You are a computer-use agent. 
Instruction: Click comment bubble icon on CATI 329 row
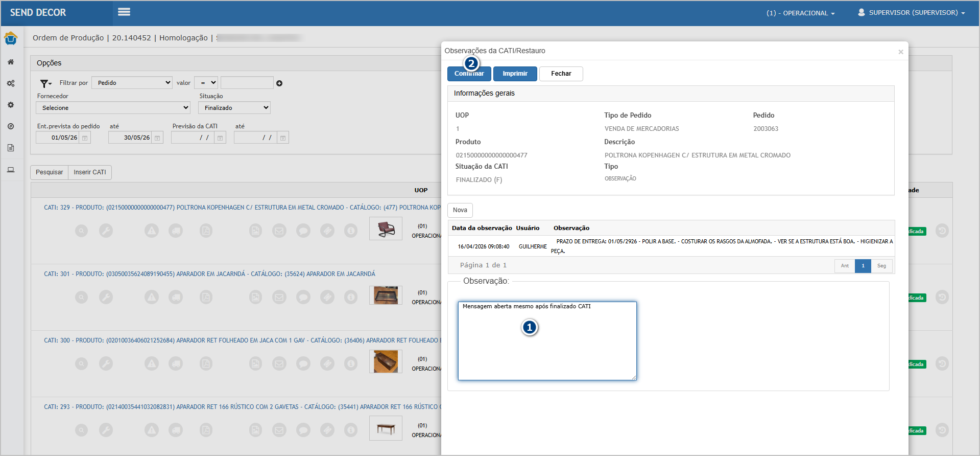click(303, 231)
